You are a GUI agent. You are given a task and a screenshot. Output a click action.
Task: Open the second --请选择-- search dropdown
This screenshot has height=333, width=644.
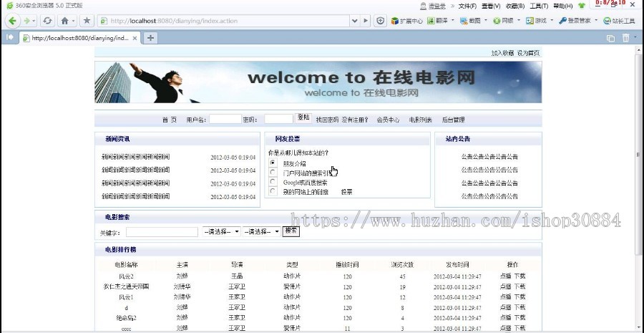(x=262, y=232)
